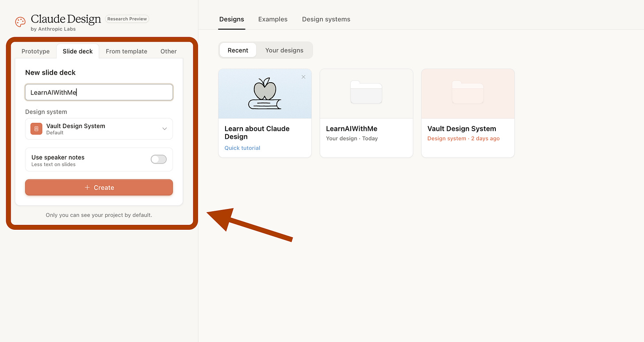644x342 pixels.
Task: Expand the Vault Design System dropdown
Action: point(99,129)
